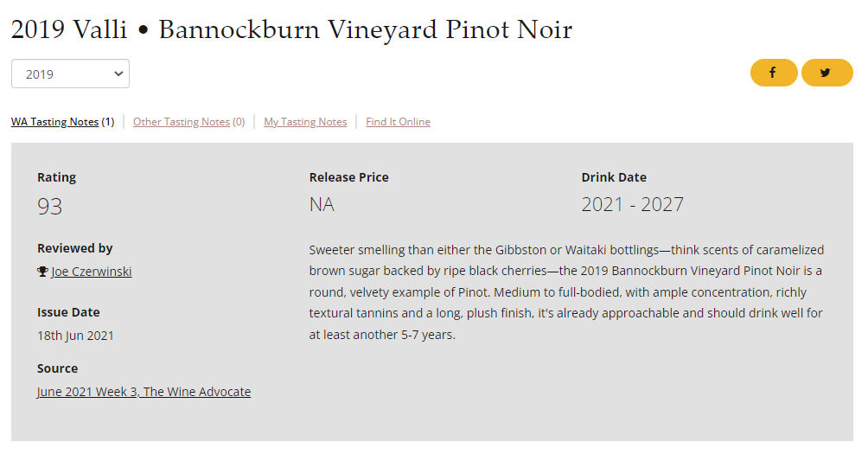Click the Reviewed by label
The width and height of the screenshot is (868, 461).
tap(75, 248)
